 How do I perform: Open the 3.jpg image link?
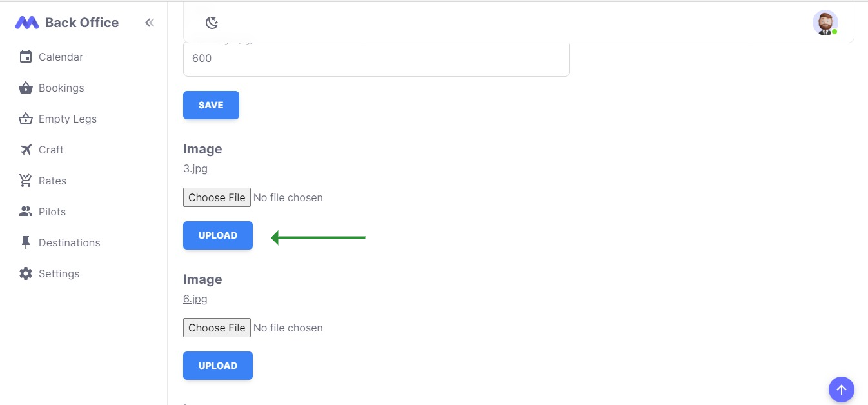pos(195,169)
